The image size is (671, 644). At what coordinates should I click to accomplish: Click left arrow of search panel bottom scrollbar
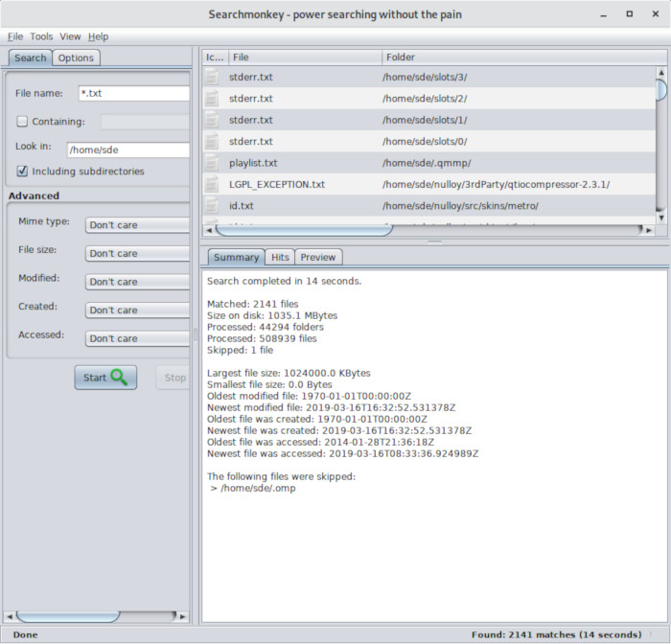pyautogui.click(x=10, y=616)
